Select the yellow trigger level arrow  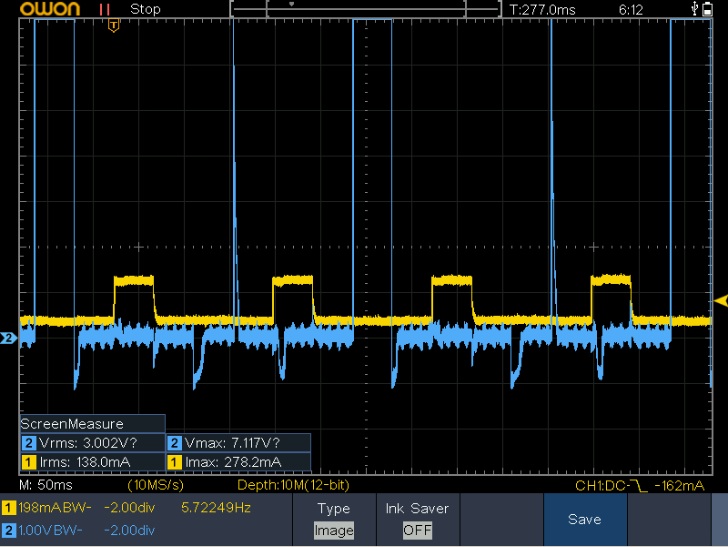(x=719, y=301)
